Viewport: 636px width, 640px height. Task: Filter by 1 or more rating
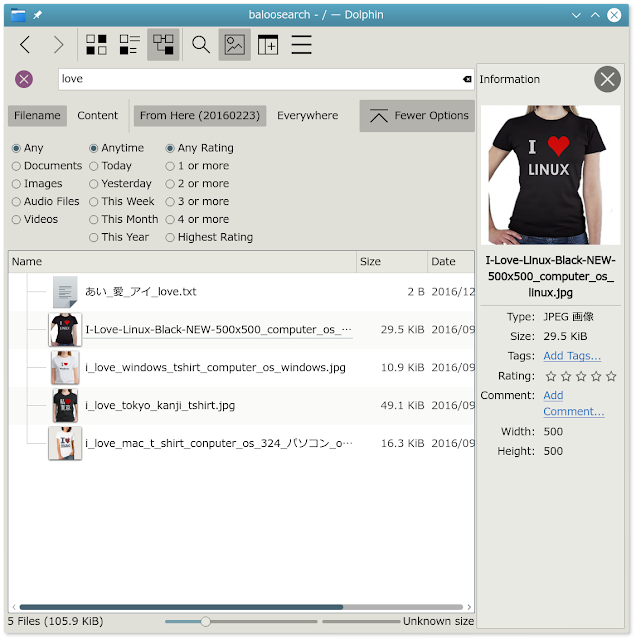tap(197, 166)
